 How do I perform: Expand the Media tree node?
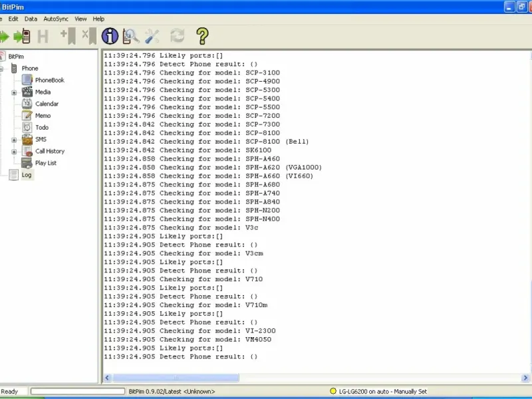[14, 92]
